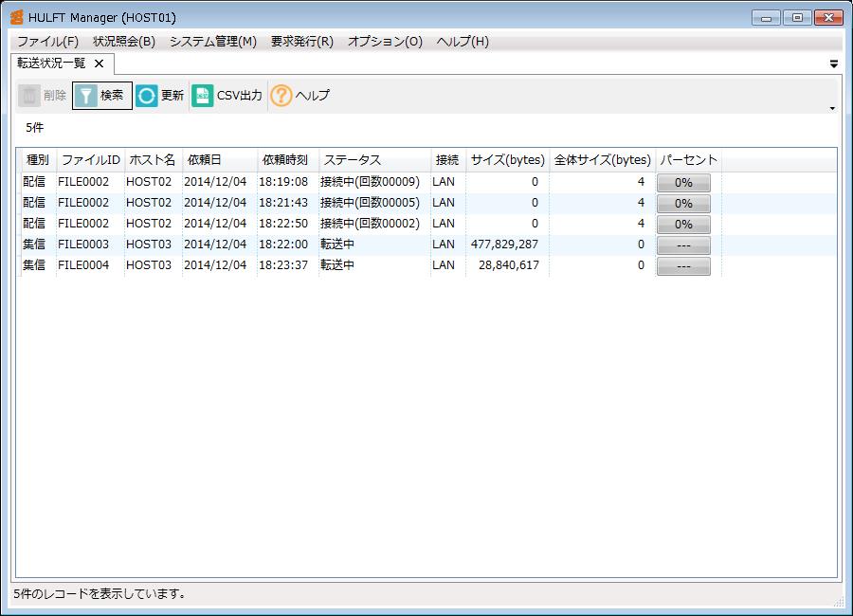Click the HOST03 cell in the FILE0004 row
This screenshot has width=853, height=616.
tap(149, 265)
